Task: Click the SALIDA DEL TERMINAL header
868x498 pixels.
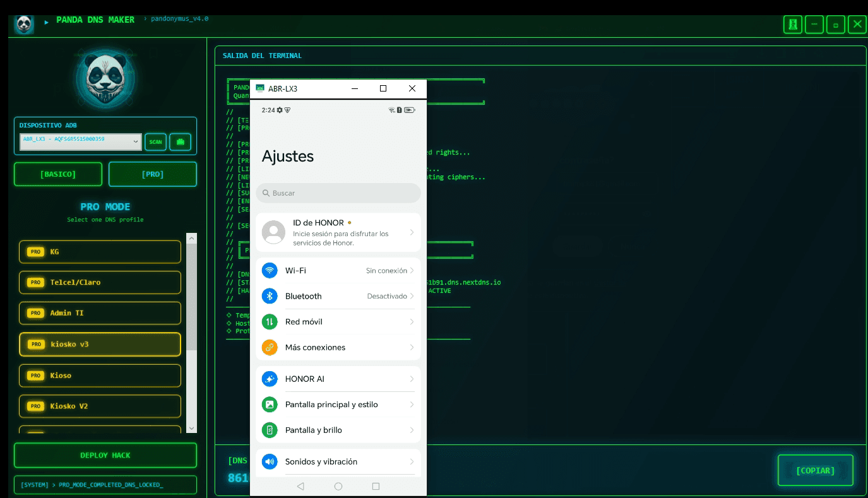Action: 262,56
